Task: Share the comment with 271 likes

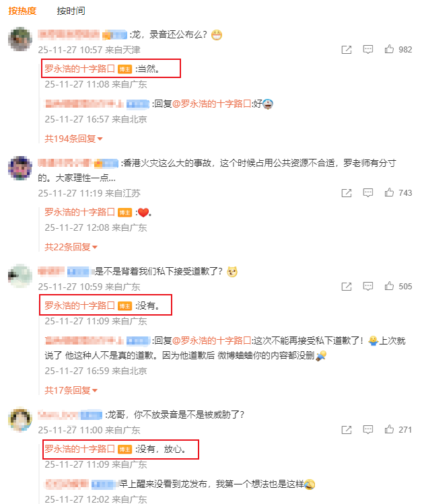Action: pos(347,430)
